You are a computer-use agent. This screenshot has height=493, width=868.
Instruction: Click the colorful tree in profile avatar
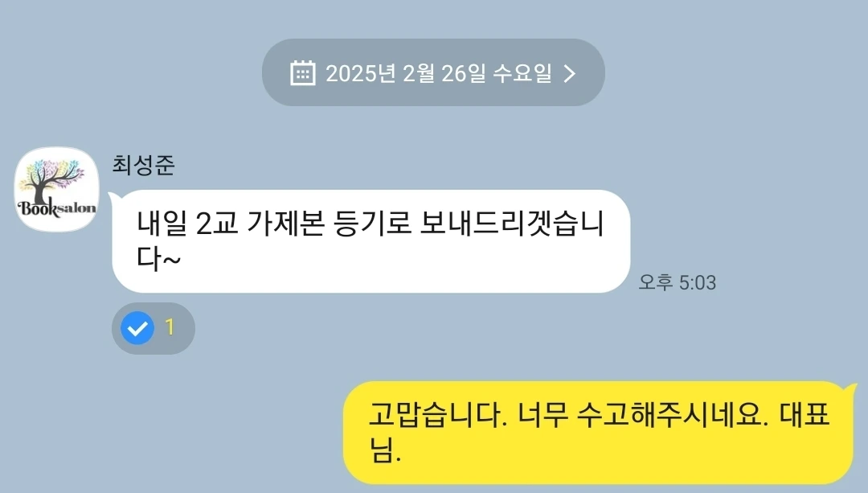click(51, 179)
